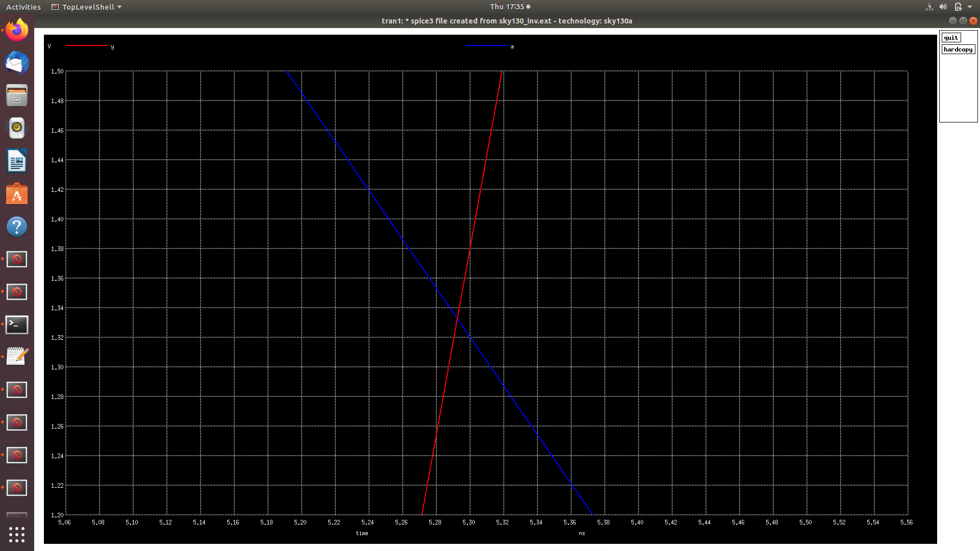This screenshot has height=551, width=980.
Task: Open the Activities overview
Action: tap(23, 7)
